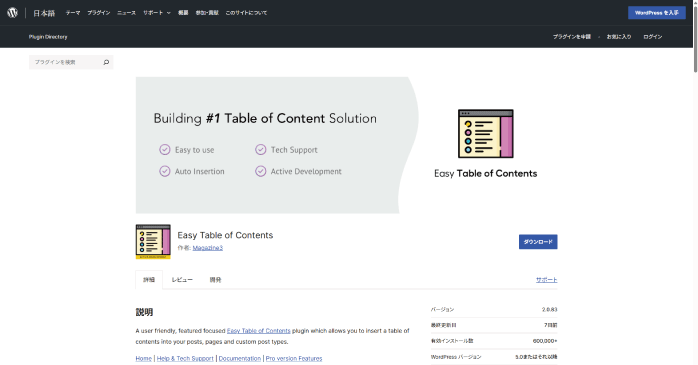Click the Easy Table of Contents plugin title
Viewport: 698px width, 365px height.
225,235
